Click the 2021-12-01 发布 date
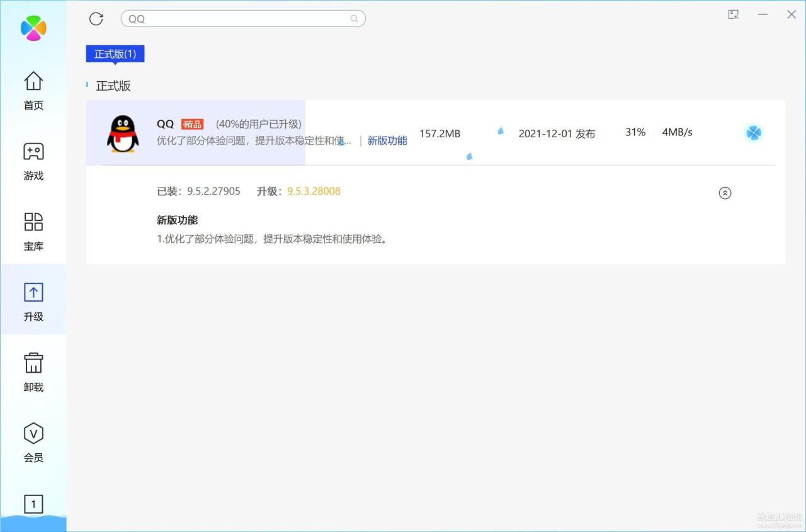 pos(557,133)
